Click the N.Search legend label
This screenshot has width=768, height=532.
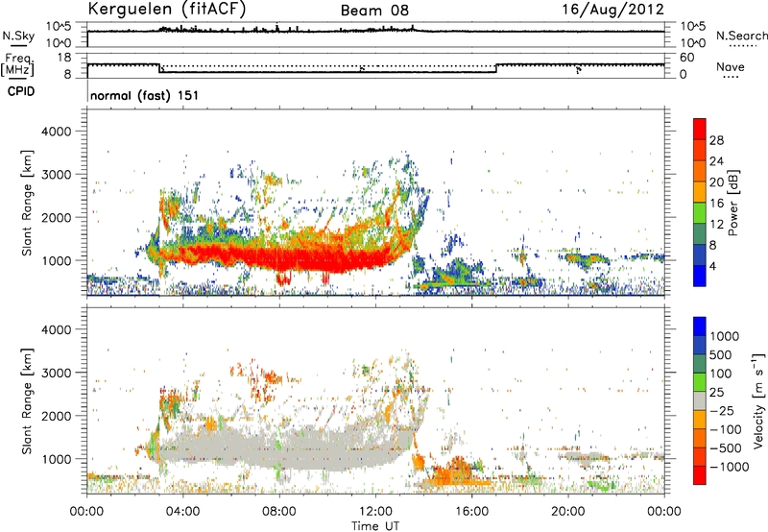click(x=742, y=36)
